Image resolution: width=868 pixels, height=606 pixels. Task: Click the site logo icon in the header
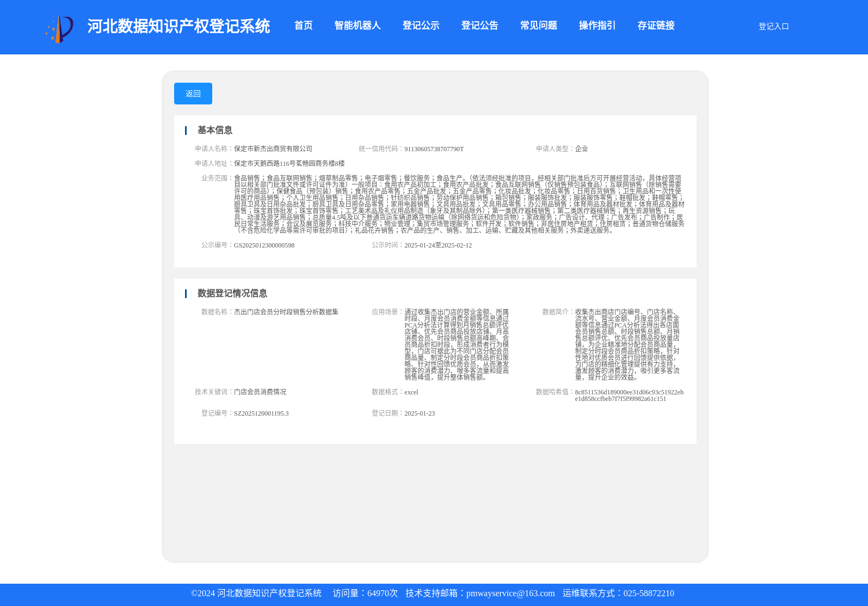pyautogui.click(x=59, y=29)
